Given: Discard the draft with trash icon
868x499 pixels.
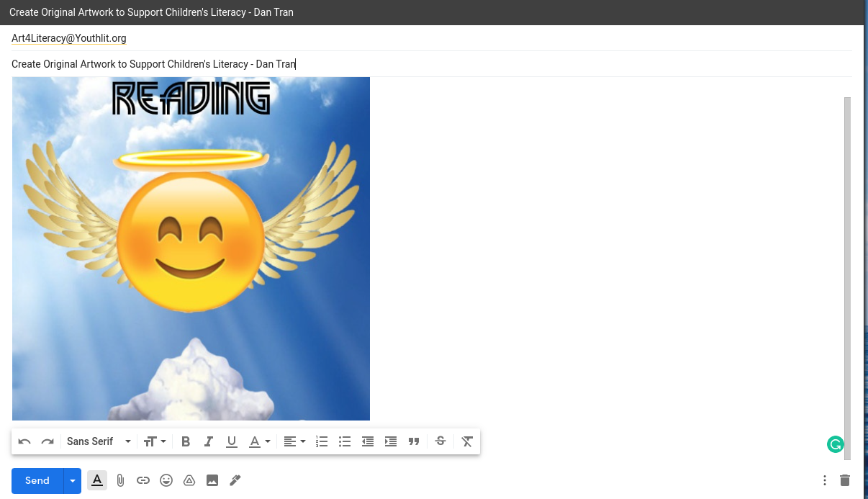Looking at the screenshot, I should [845, 480].
